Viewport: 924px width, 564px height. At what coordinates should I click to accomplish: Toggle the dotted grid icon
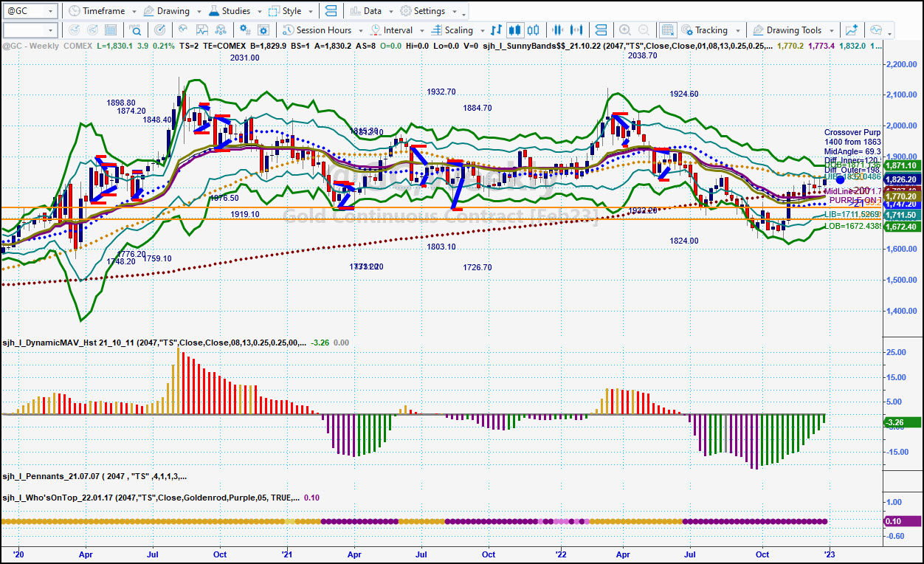667,30
